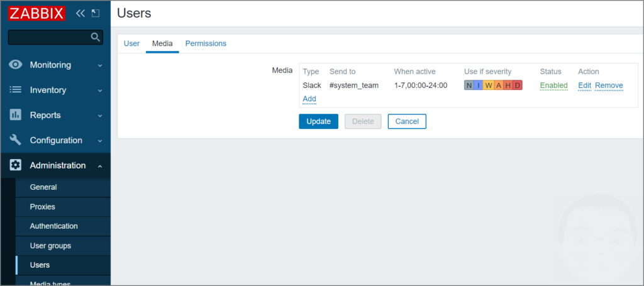
Task: Collapse the Administration menu chevron
Action: pyautogui.click(x=100, y=166)
